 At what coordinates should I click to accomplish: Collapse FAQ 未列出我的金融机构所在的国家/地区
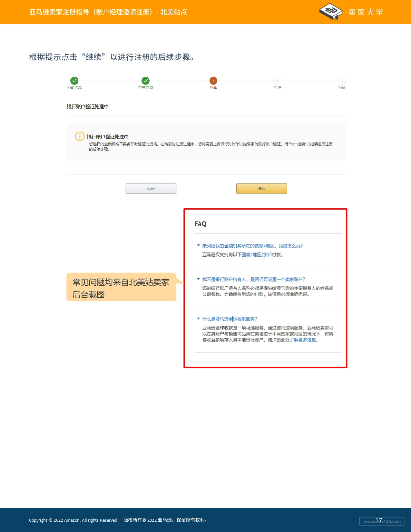(198, 246)
